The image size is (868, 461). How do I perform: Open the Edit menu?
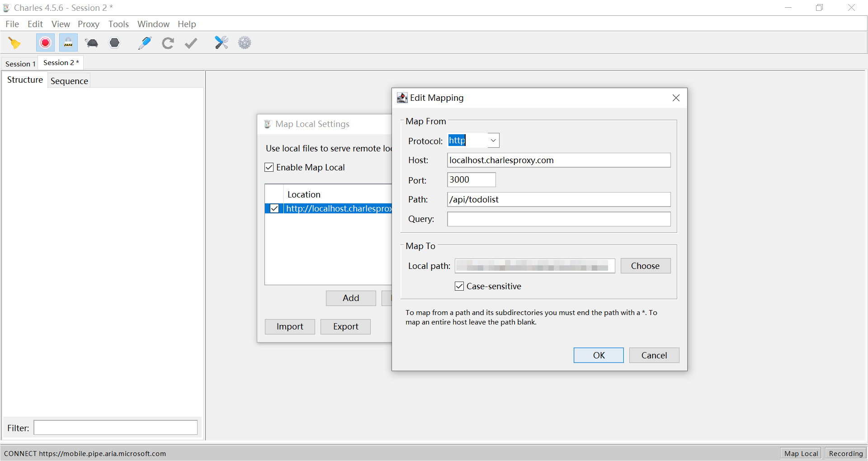click(35, 24)
